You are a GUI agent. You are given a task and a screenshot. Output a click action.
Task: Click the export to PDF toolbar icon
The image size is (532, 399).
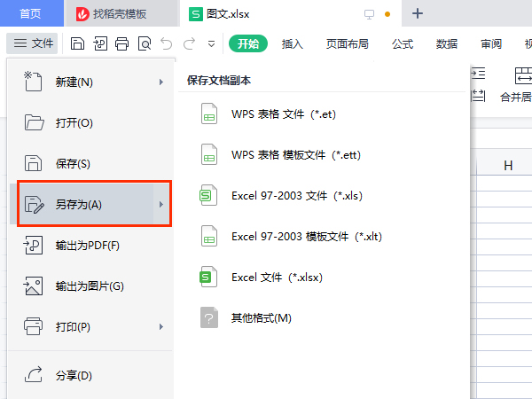tap(100, 43)
